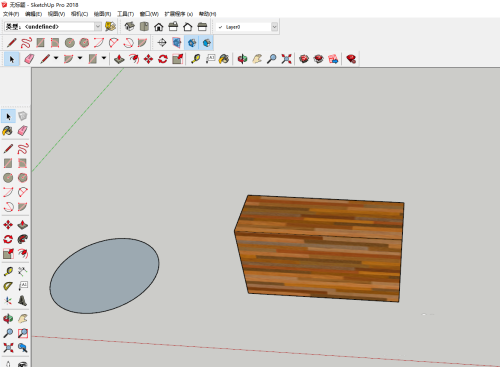Activate the Move tool with red arrows
Viewport: 500px width, 367px height.
[148, 59]
